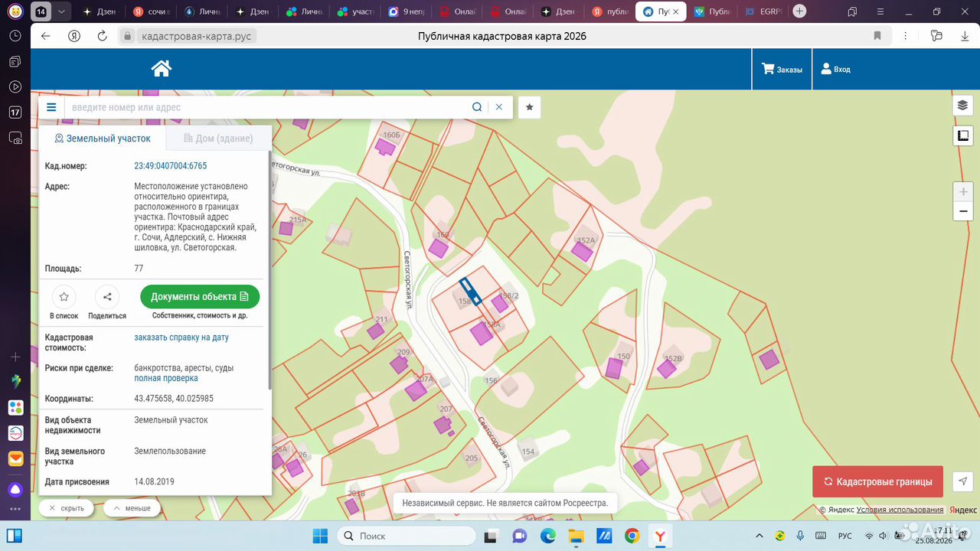Click the Кадастровые границы button
The image size is (980, 551).
877,481
